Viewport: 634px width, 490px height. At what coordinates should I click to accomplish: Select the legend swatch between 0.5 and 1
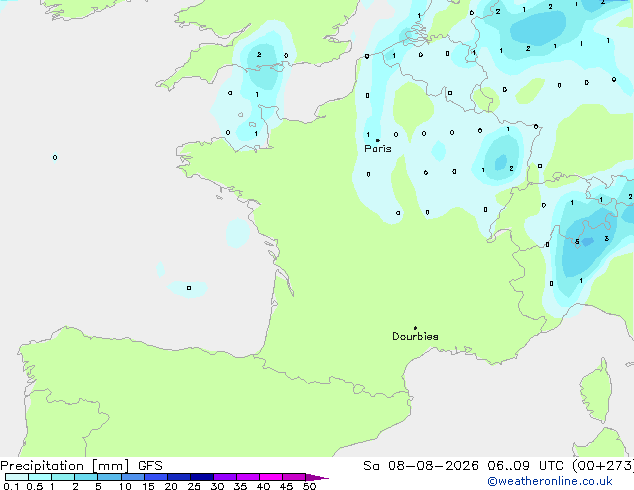pyautogui.click(x=40, y=477)
